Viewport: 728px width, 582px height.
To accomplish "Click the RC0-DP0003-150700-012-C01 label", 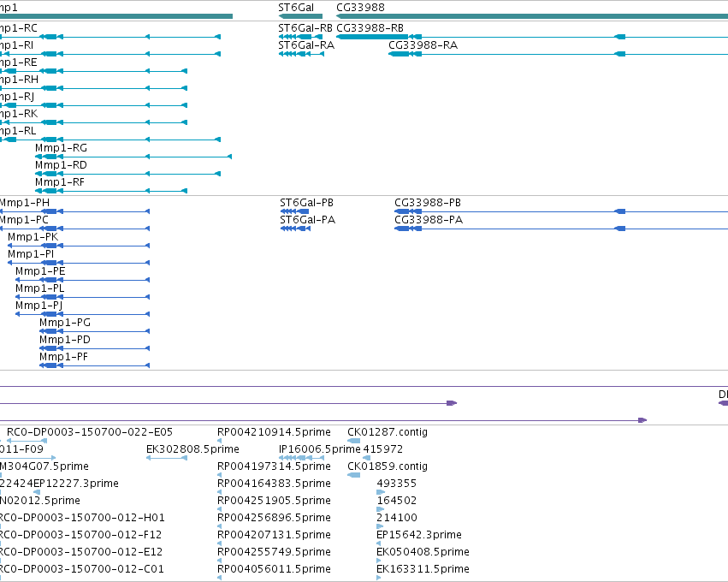I will click(x=81, y=569).
